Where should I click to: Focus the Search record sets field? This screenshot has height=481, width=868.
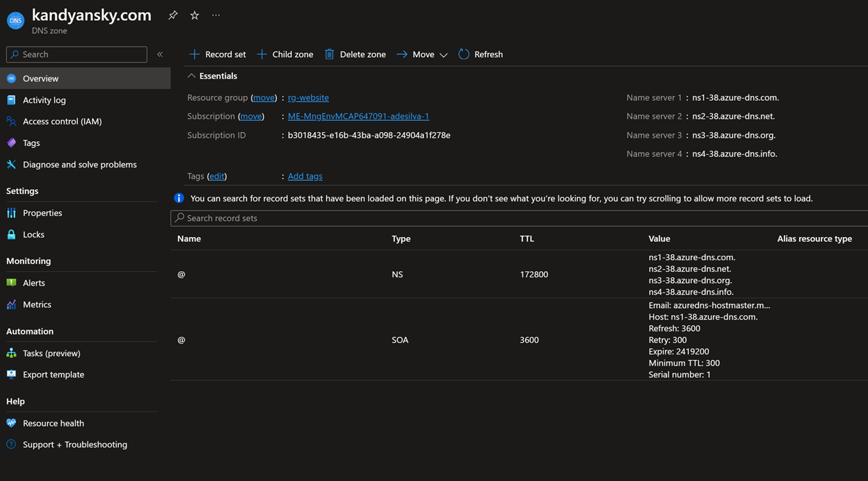coord(519,218)
